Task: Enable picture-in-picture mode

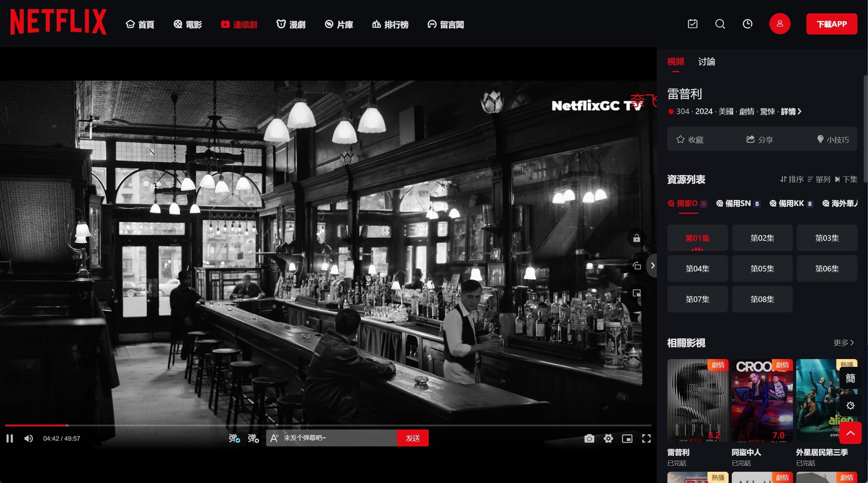Action: [x=627, y=438]
